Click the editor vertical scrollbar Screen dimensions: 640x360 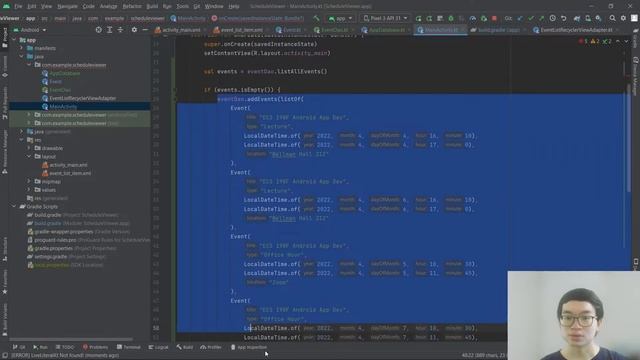tap(629, 139)
